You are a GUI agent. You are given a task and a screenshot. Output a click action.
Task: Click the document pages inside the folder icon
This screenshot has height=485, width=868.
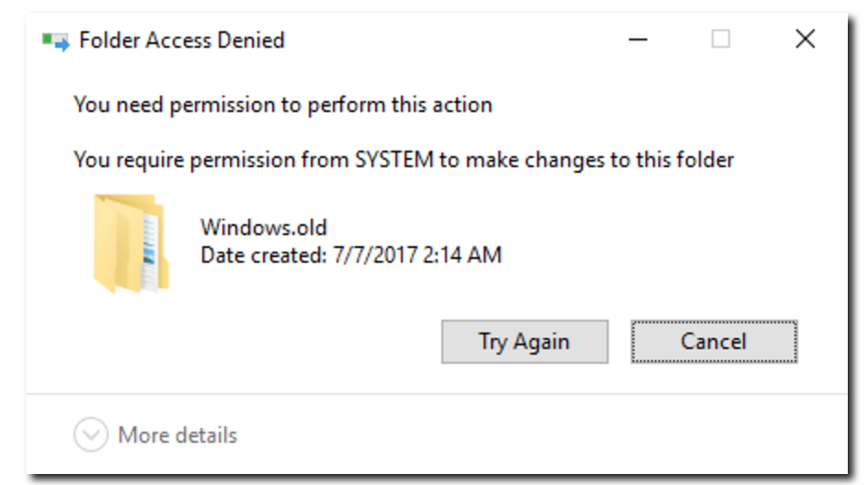coord(150,252)
